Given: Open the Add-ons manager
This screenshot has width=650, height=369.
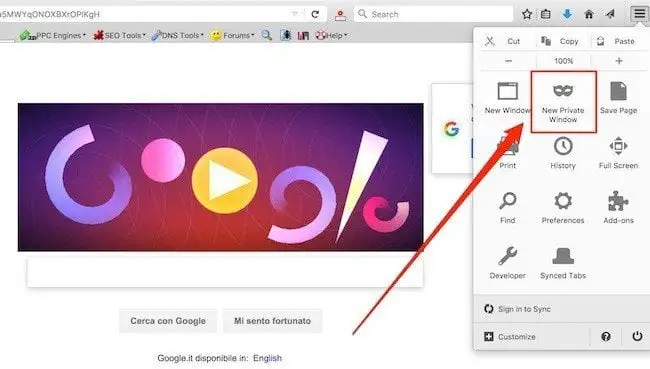Looking at the screenshot, I should coord(618,208).
